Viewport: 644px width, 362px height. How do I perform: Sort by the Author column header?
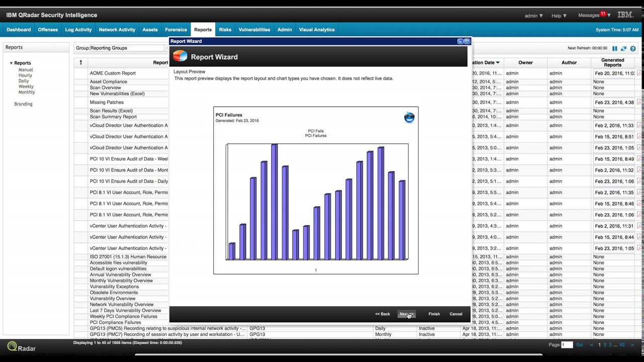[x=569, y=62]
